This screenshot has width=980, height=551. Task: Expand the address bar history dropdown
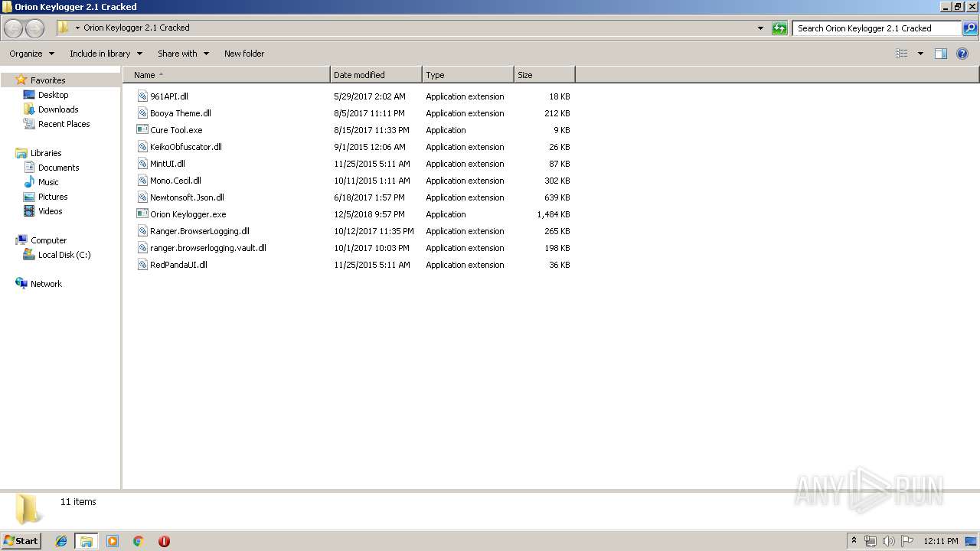760,28
